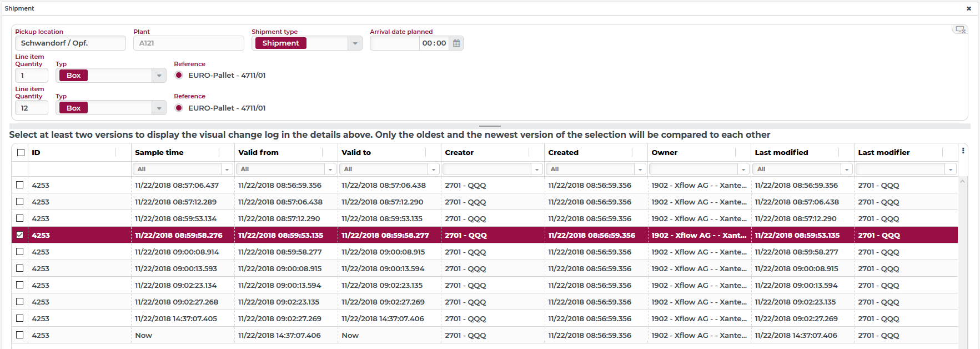Click Last modified cell 11/22/2018 09:02:27.269
The height and width of the screenshot is (349, 980).
(x=796, y=318)
